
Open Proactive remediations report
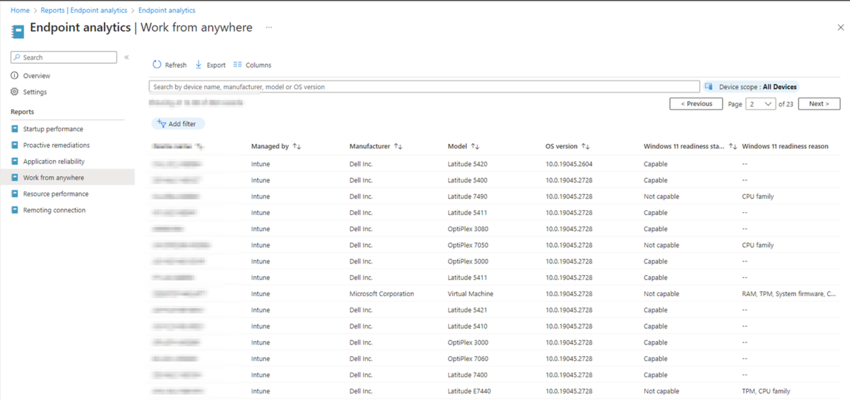tap(56, 145)
